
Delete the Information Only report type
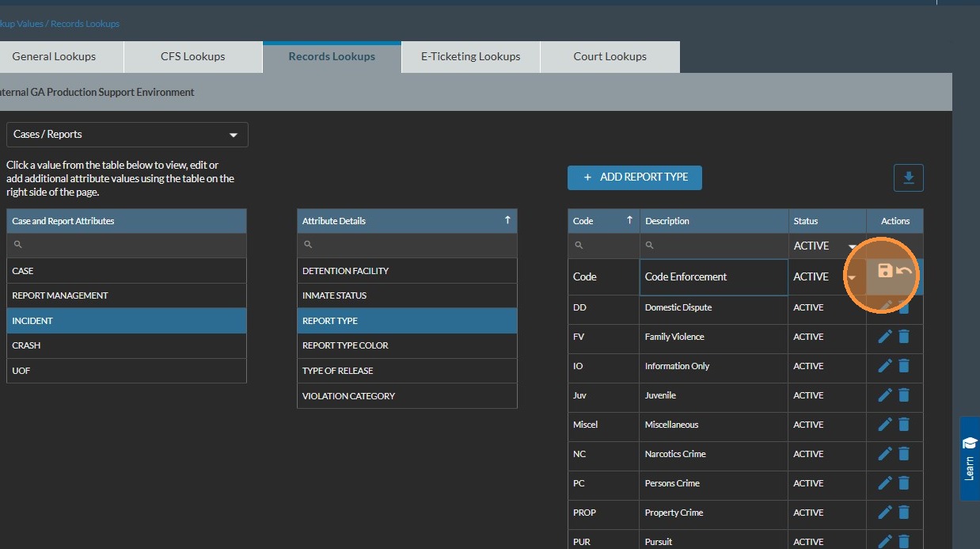[904, 366]
